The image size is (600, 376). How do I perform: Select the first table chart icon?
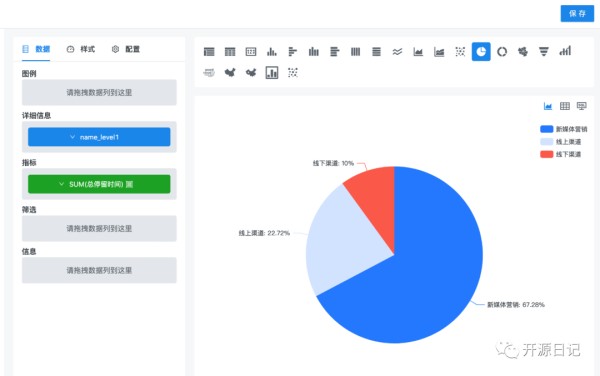(209, 52)
